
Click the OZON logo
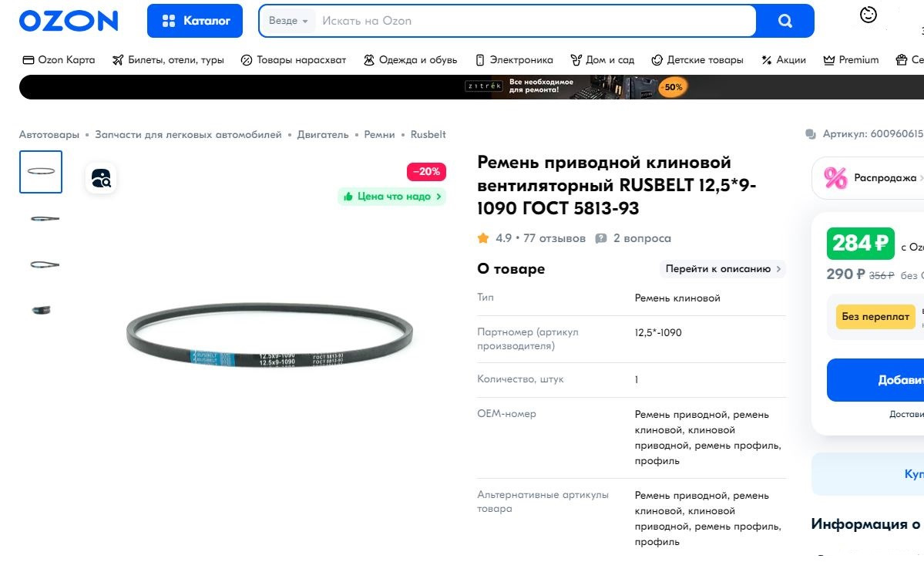click(x=69, y=21)
